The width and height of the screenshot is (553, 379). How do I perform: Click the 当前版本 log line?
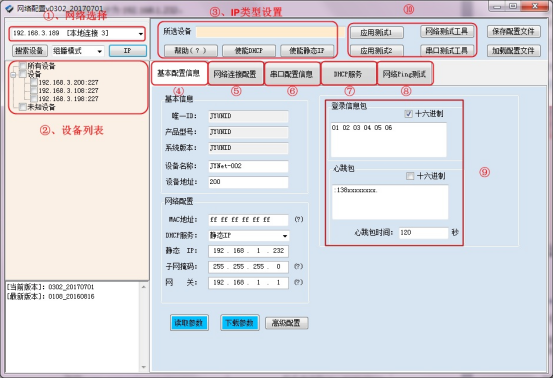point(50,287)
